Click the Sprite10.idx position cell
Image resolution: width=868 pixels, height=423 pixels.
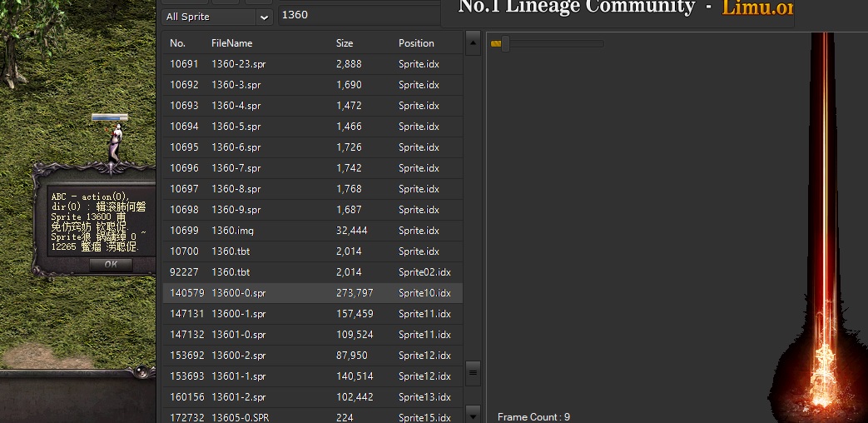[x=424, y=293]
